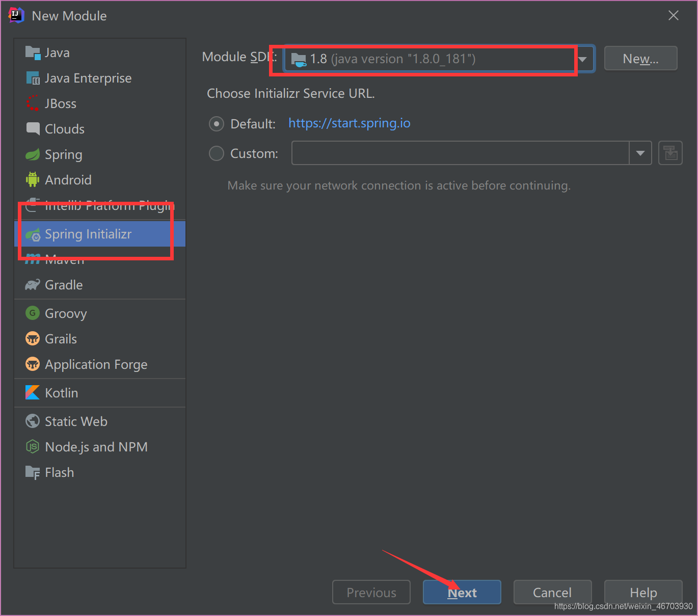The width and height of the screenshot is (698, 616).
Task: Click the Flash folder icon
Action: pos(33,472)
